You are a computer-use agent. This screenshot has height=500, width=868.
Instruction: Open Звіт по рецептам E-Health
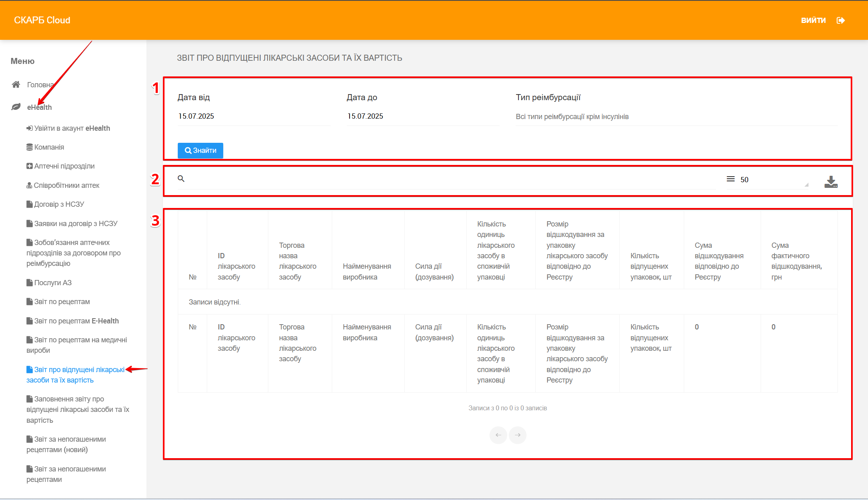pos(76,321)
